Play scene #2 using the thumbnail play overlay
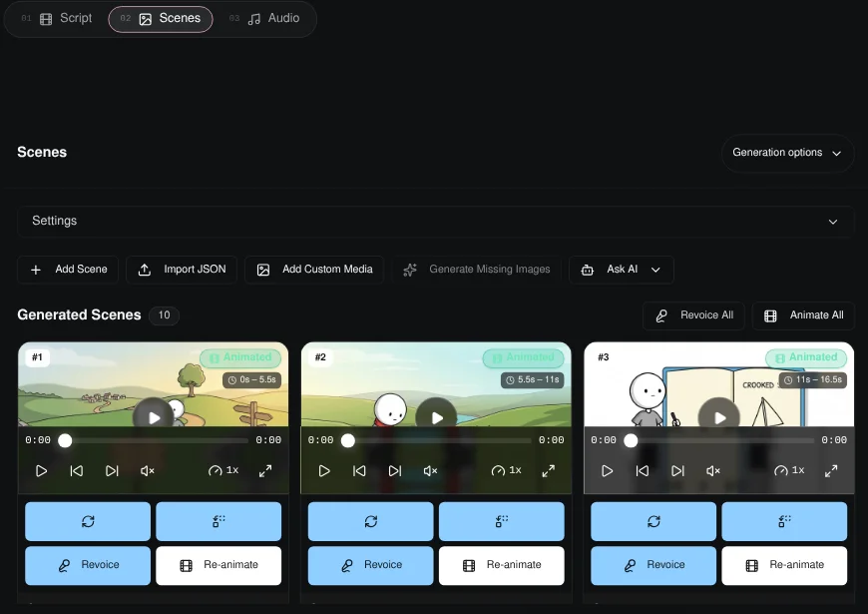The width and height of the screenshot is (868, 614). point(437,417)
